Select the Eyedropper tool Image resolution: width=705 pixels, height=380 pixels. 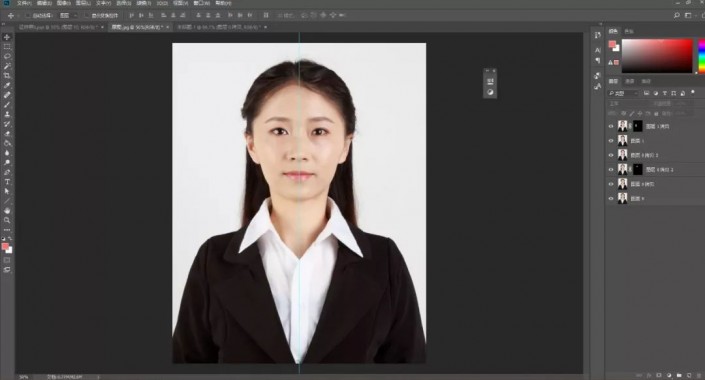click(x=7, y=85)
